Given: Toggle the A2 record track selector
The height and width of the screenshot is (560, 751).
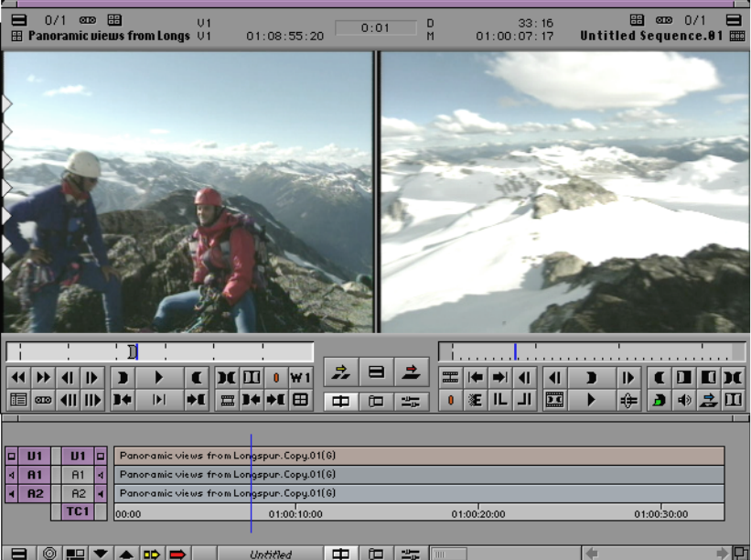Looking at the screenshot, I should [78, 493].
